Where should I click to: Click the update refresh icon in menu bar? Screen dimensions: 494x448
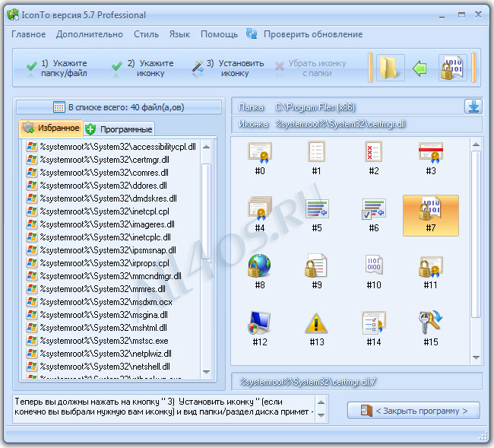[252, 33]
